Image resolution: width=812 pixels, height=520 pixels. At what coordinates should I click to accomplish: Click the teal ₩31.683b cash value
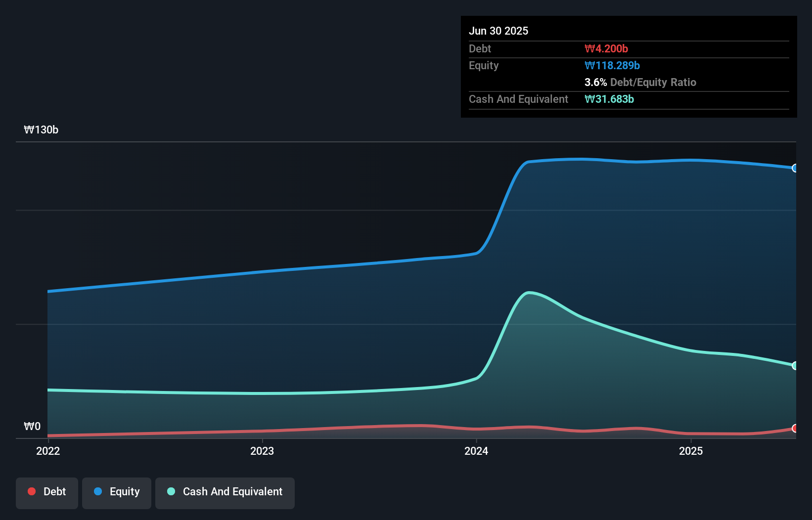coord(609,99)
